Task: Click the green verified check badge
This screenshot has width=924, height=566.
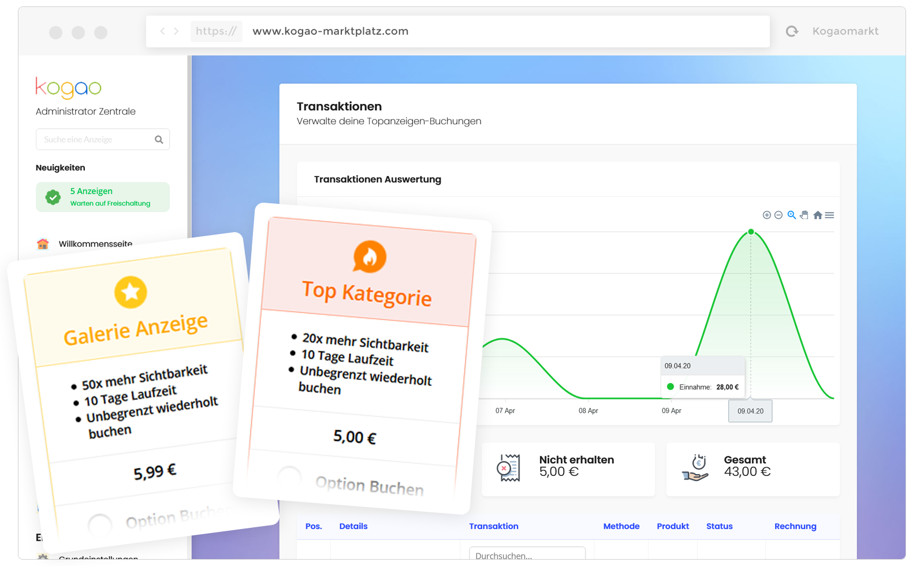Action: [53, 197]
